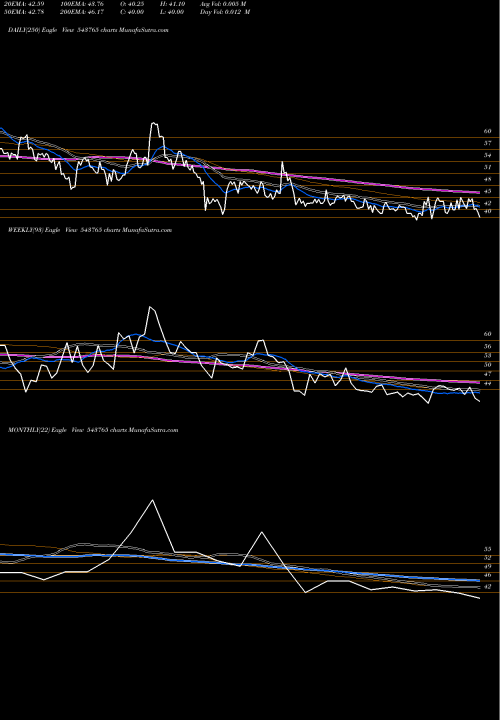Click the DAILY(250) chart title
The image size is (500, 720).
pos(88,30)
